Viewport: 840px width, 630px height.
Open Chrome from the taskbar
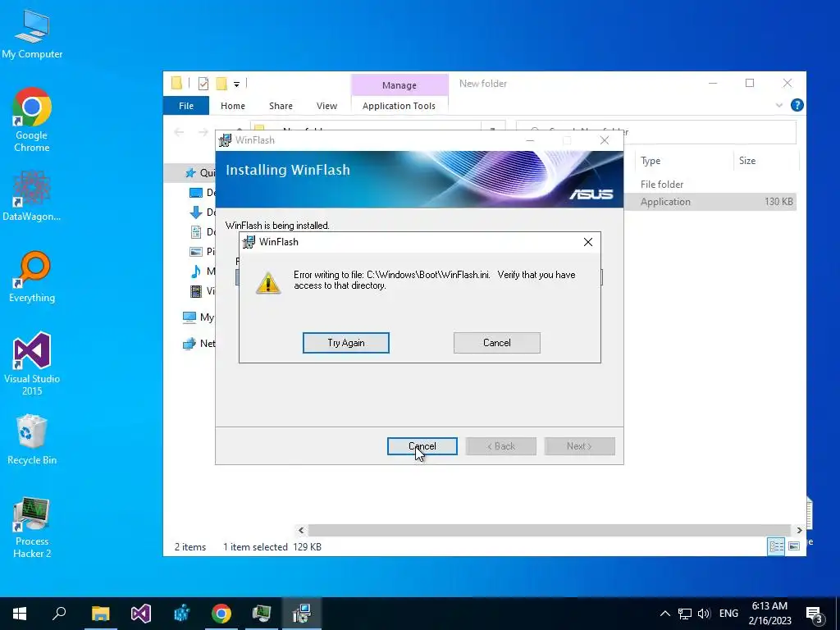tap(221, 614)
